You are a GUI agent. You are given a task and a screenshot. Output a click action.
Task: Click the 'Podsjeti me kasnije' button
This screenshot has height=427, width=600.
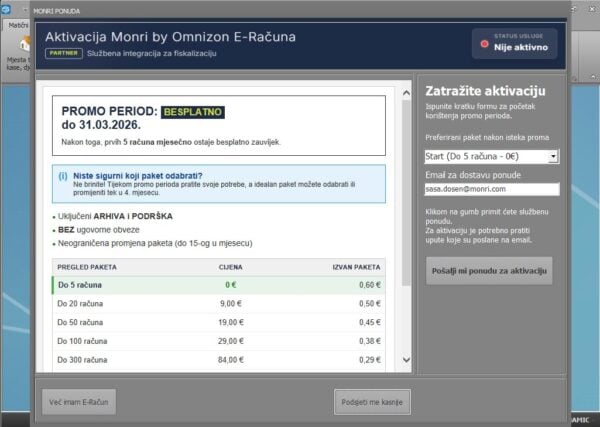coord(372,401)
